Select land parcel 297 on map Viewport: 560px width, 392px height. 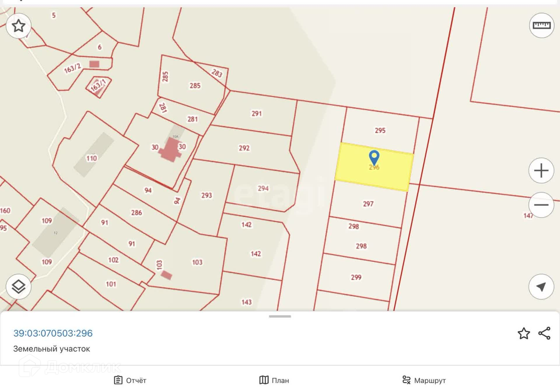368,204
